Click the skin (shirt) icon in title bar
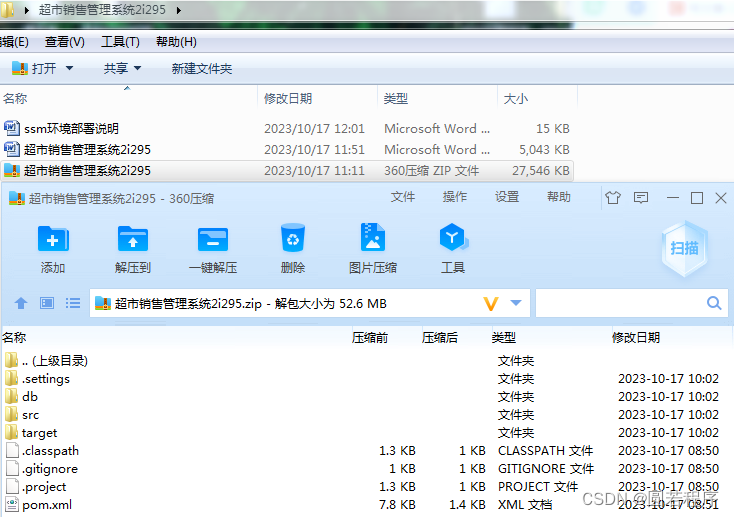The width and height of the screenshot is (734, 517). (x=613, y=198)
